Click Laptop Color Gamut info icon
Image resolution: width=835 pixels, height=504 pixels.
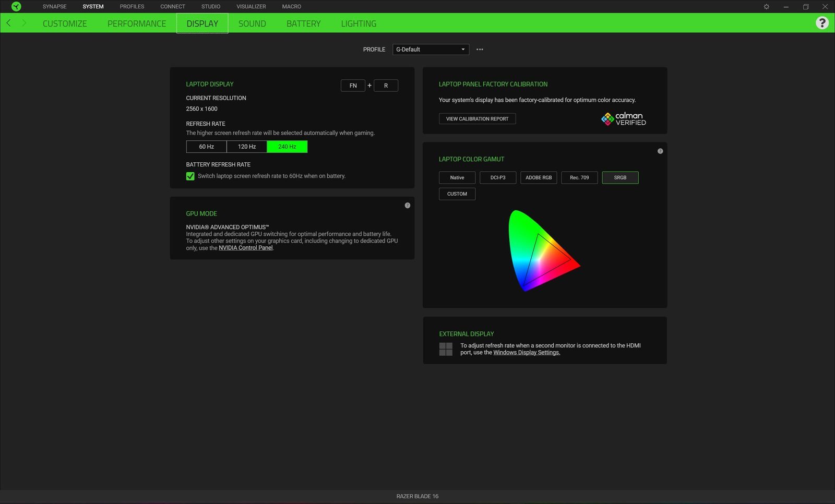(x=660, y=151)
